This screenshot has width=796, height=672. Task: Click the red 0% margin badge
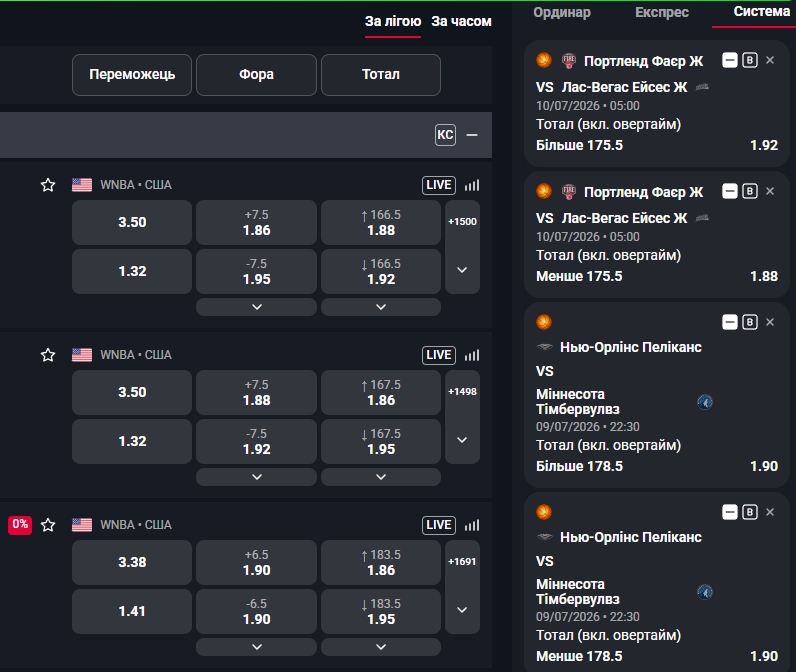point(20,524)
